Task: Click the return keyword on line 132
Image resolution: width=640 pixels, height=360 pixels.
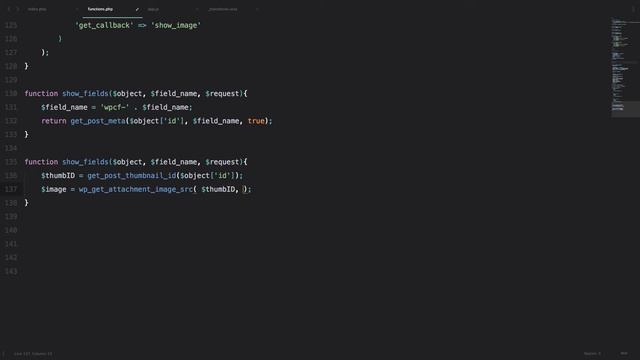Action: 53,121
